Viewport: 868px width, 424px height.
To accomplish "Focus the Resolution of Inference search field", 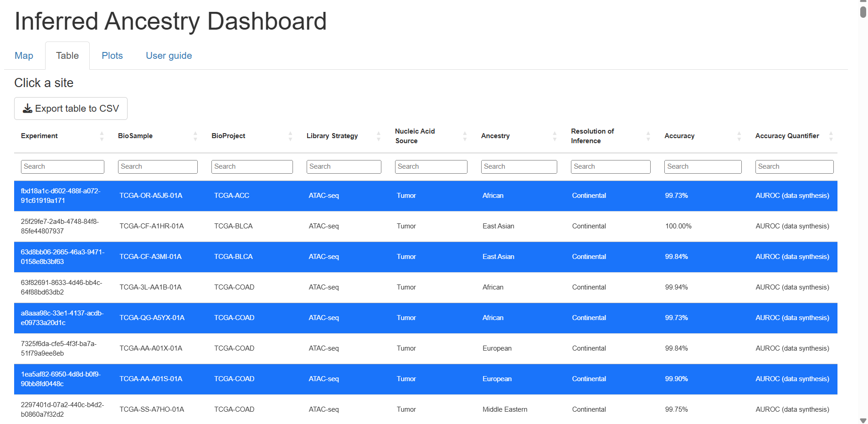I will 611,166.
